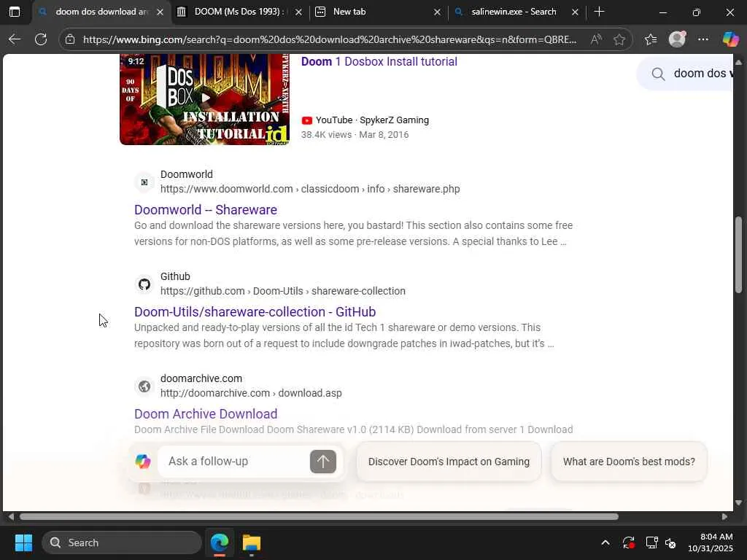Open the clock showing 8:04 AM
Screen dimensions: 747x560
click(711, 542)
